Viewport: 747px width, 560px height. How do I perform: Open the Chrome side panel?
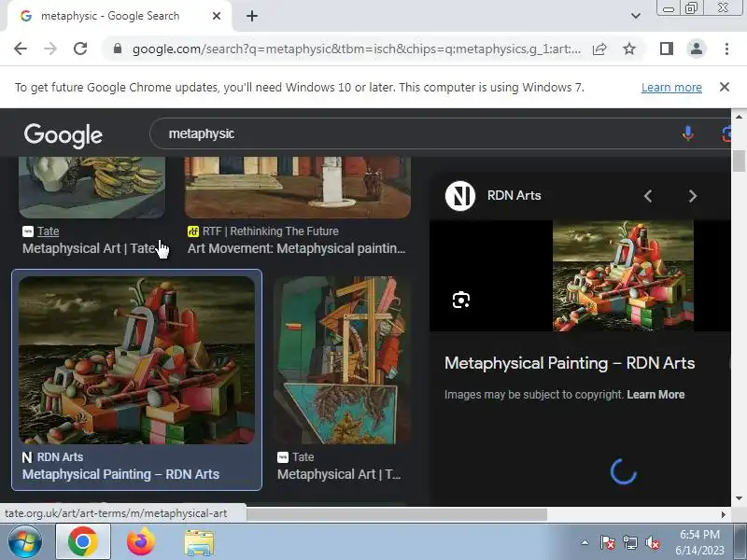point(667,49)
